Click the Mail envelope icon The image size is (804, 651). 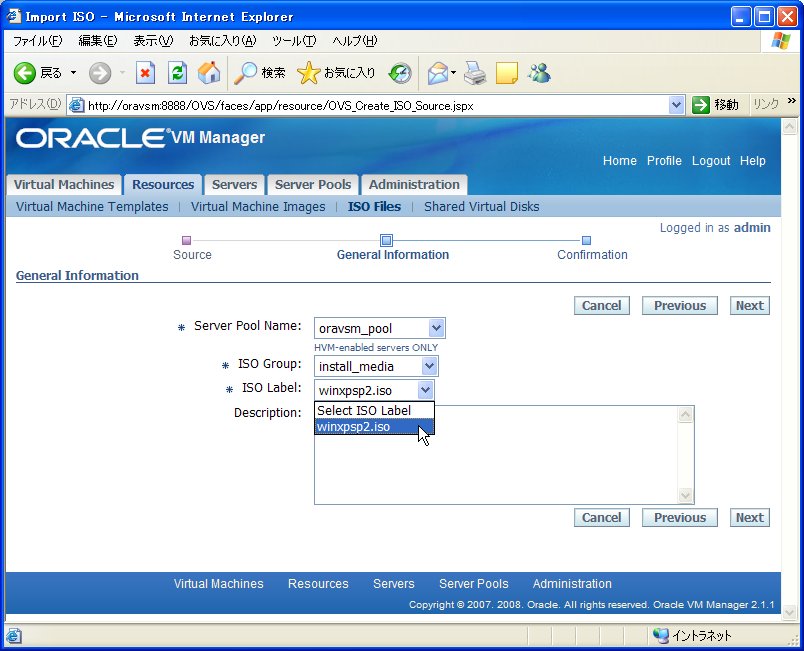(438, 73)
